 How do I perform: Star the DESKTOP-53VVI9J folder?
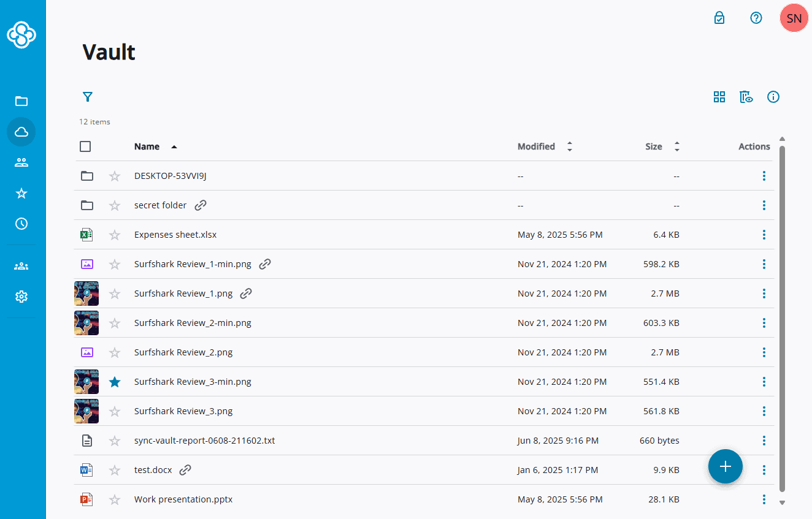click(115, 176)
